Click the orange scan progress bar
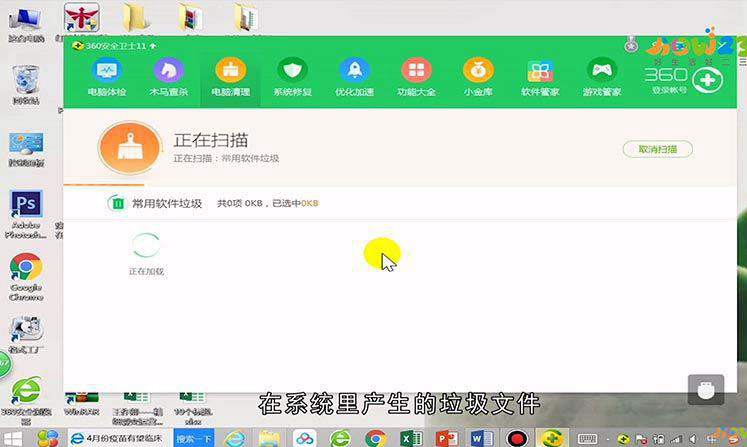Viewport: 747px width, 447px height. coord(104,184)
